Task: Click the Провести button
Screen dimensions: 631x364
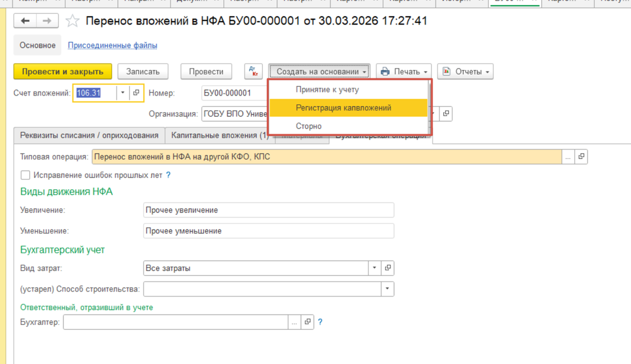Action: (206, 71)
